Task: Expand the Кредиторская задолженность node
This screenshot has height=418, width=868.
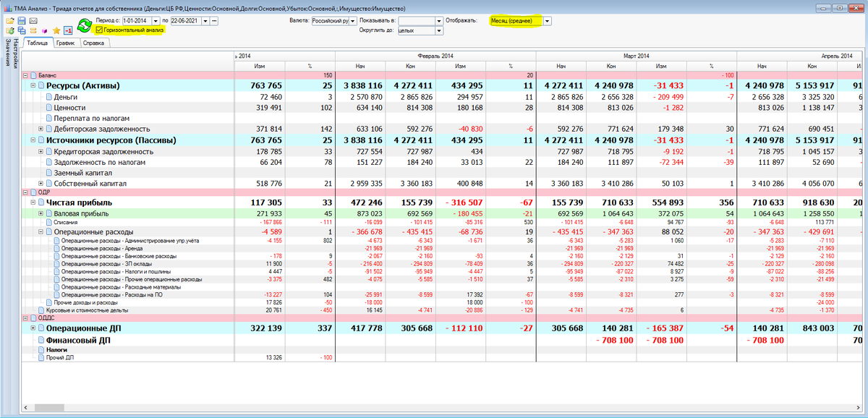Action: coord(41,152)
